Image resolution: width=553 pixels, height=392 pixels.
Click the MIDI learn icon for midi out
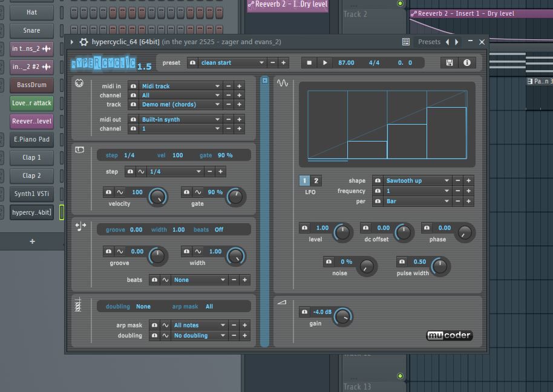coord(133,120)
